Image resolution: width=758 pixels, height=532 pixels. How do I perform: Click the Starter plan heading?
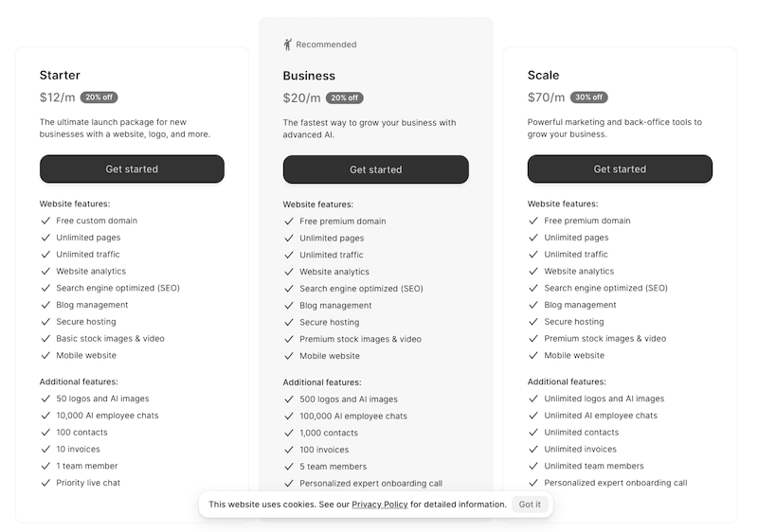[60, 75]
